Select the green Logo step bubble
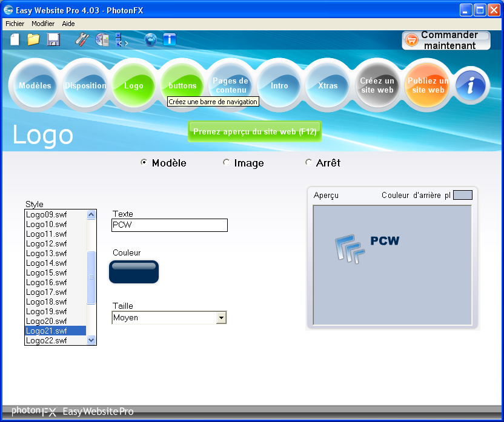This screenshot has width=504, height=422. tap(134, 85)
